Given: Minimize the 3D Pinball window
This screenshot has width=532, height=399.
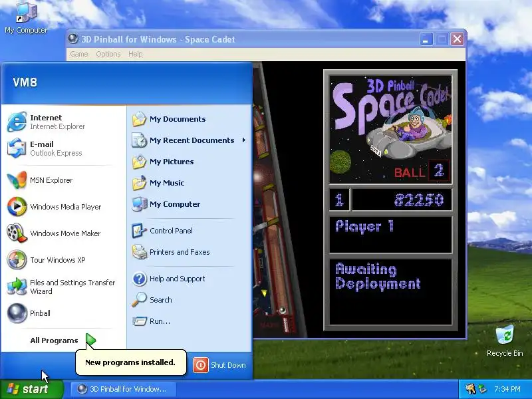Looking at the screenshot, I should pos(426,39).
